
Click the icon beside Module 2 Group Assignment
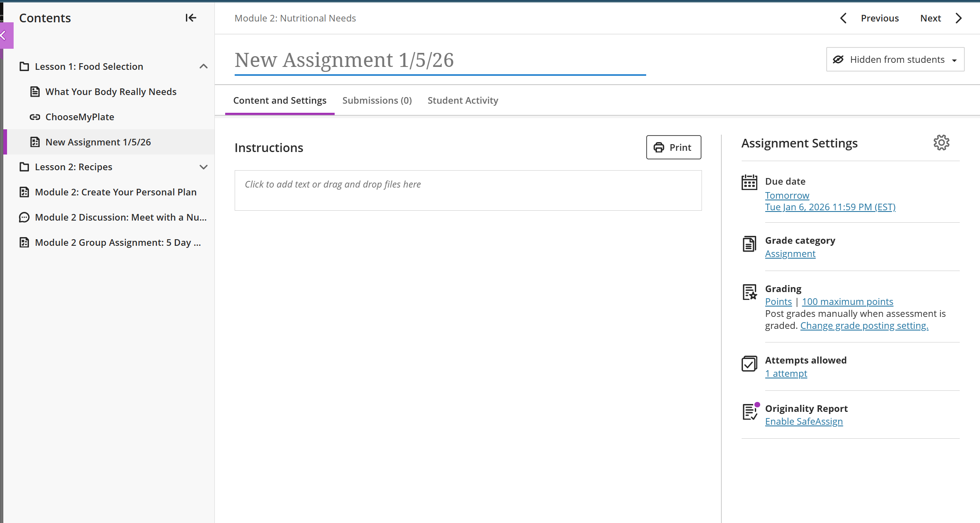pyautogui.click(x=24, y=242)
